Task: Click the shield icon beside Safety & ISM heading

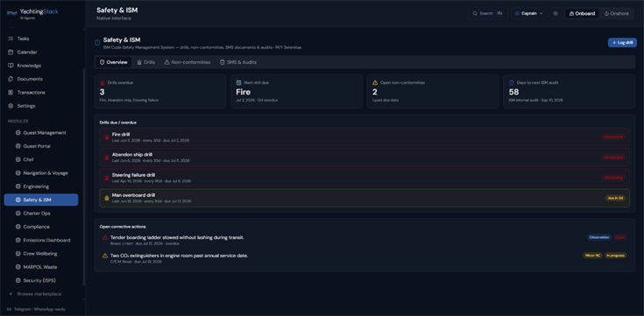Action: (97, 43)
